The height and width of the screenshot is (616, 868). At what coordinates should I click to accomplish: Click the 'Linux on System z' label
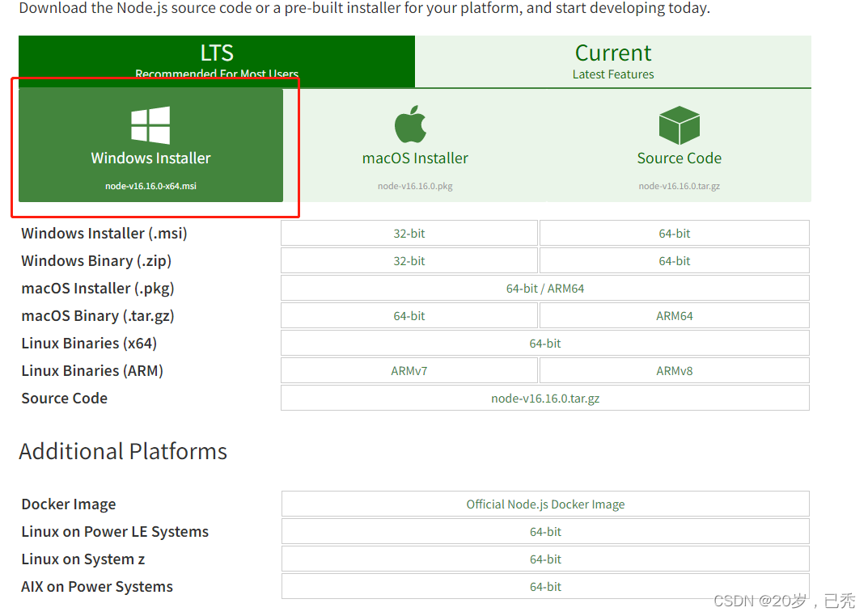pos(83,559)
